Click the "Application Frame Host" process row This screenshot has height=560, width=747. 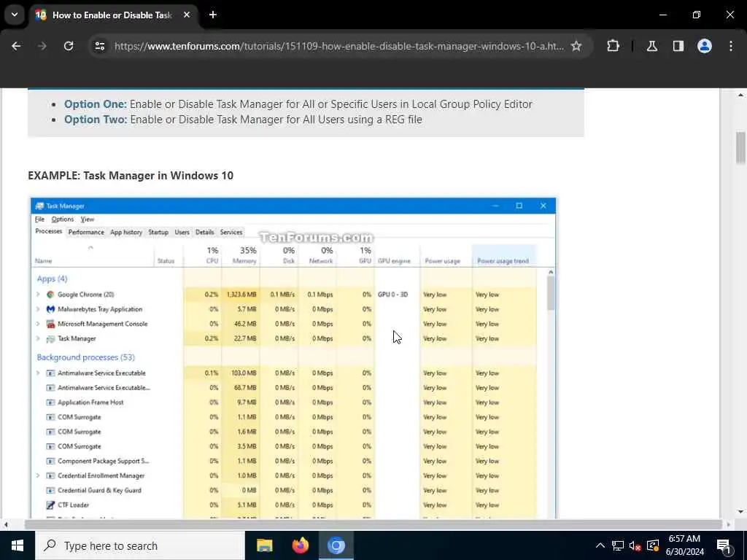(284, 402)
